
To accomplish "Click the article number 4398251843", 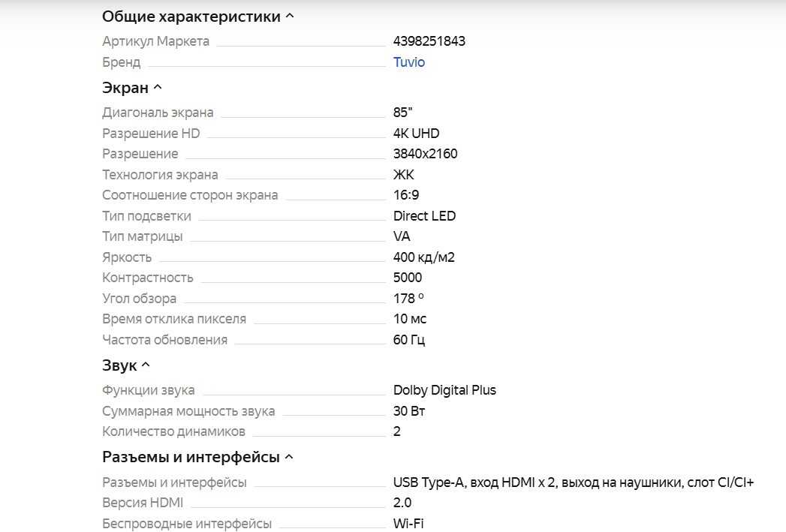I will 429,41.
